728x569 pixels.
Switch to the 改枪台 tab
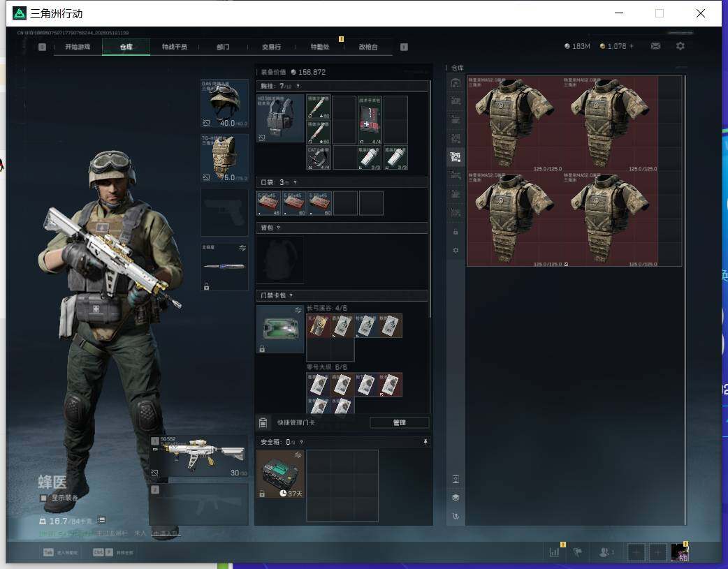[368, 47]
